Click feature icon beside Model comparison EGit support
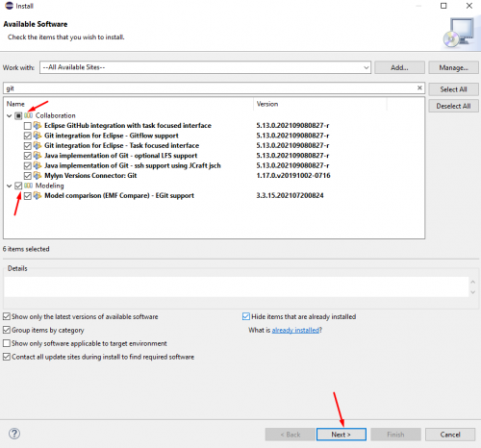The height and width of the screenshot is (448, 481). 38,195
